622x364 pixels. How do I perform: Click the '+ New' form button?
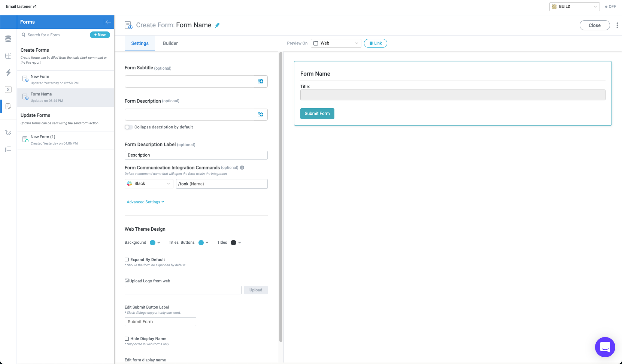point(100,34)
